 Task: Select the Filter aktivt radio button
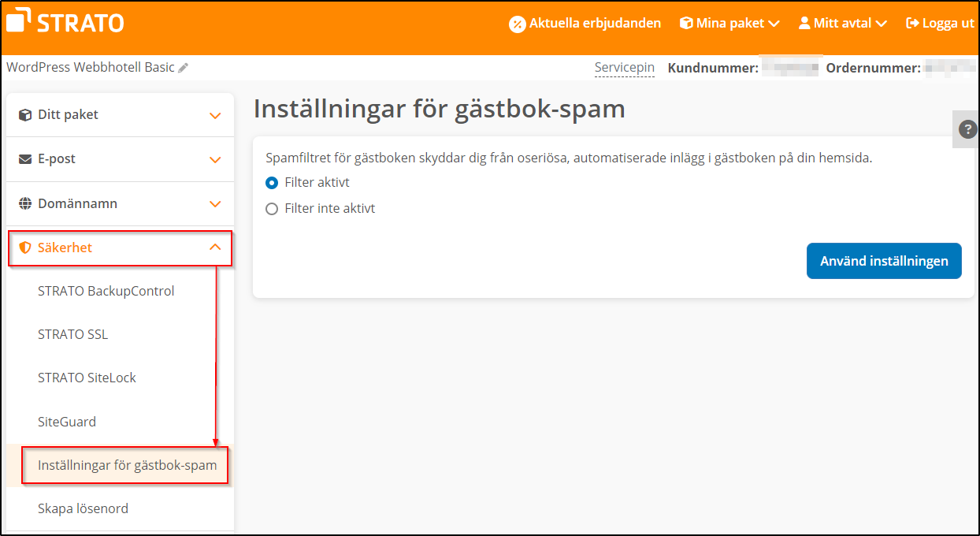pyautogui.click(x=271, y=182)
